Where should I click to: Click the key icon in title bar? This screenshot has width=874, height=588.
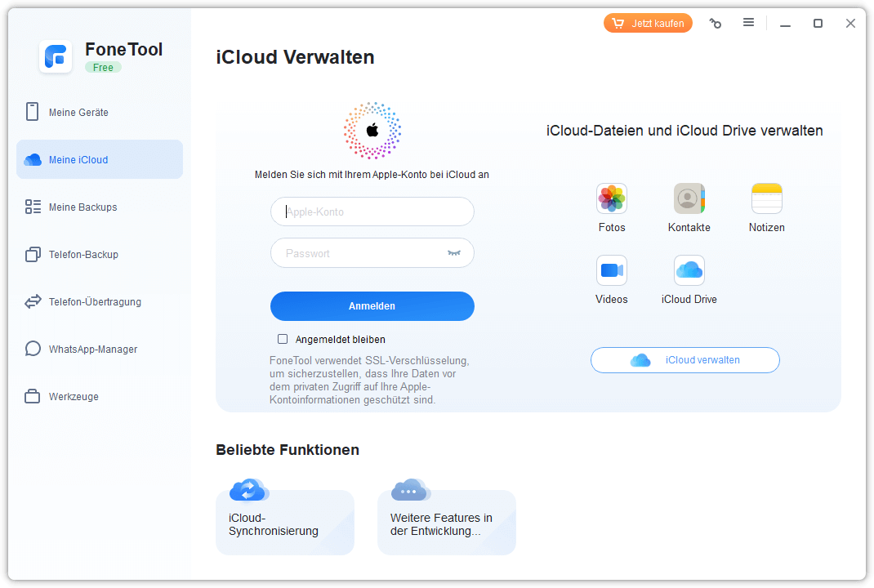coord(716,24)
